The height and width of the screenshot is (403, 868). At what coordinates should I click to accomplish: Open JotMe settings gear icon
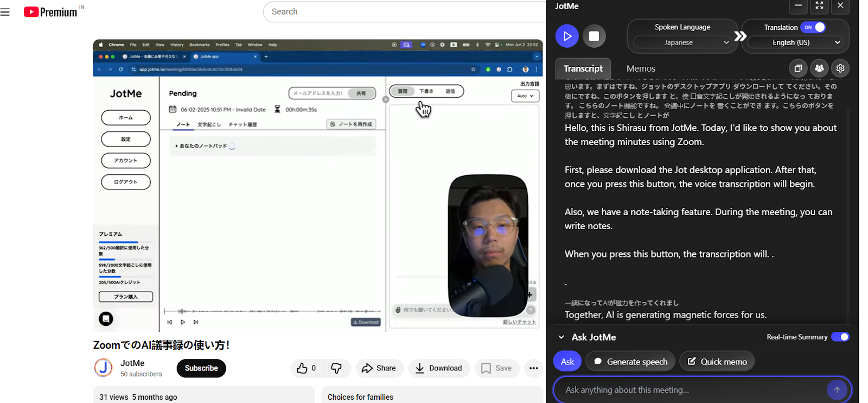[x=840, y=68]
